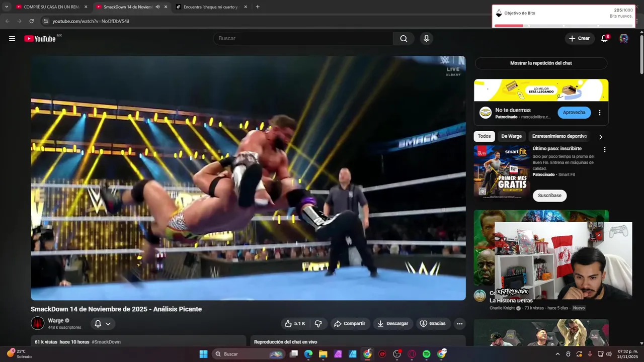Switch to Encuentra 'cheque mi cuarto' tab

coord(210,7)
